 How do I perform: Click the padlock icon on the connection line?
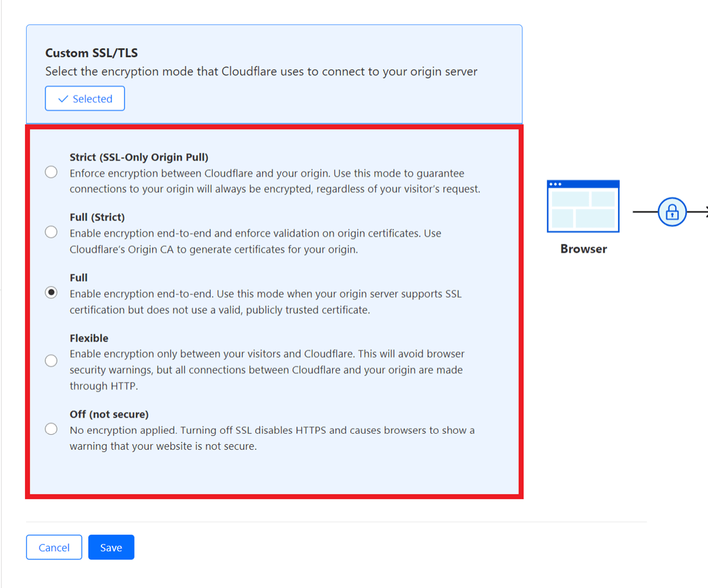[x=672, y=212]
